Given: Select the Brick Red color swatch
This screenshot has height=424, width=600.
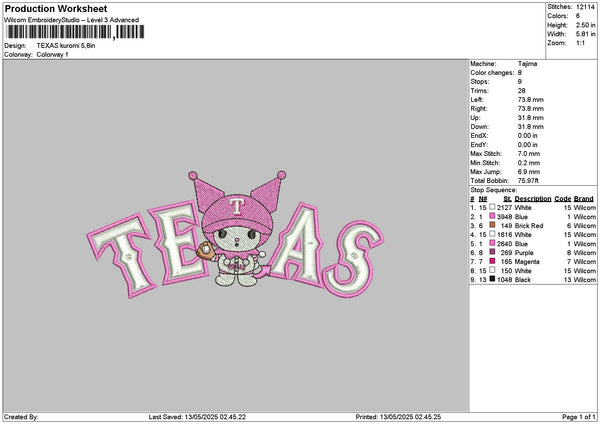Looking at the screenshot, I should (492, 225).
